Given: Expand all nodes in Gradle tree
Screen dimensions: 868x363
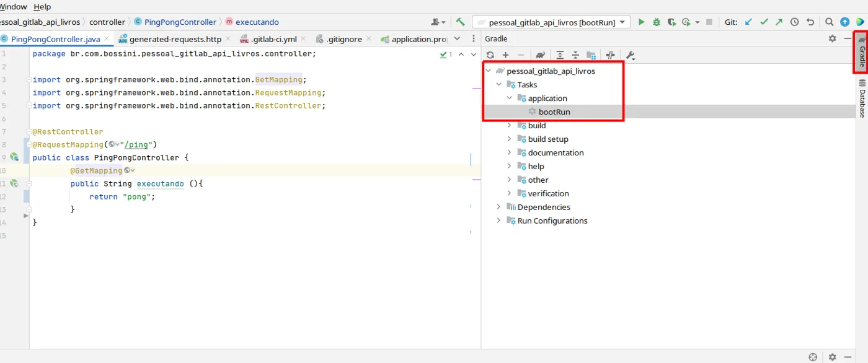Looking at the screenshot, I should pyautogui.click(x=560, y=55).
